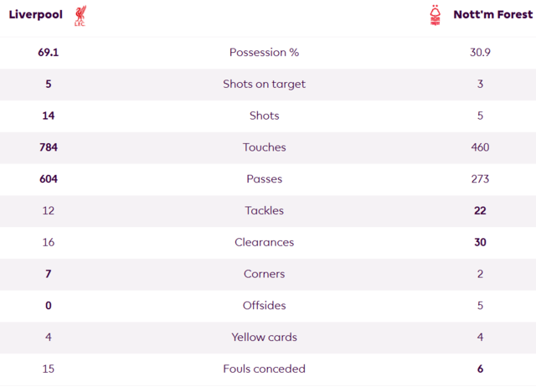536x392 pixels.
Task: Select the Offsides stat label
Action: click(x=265, y=306)
